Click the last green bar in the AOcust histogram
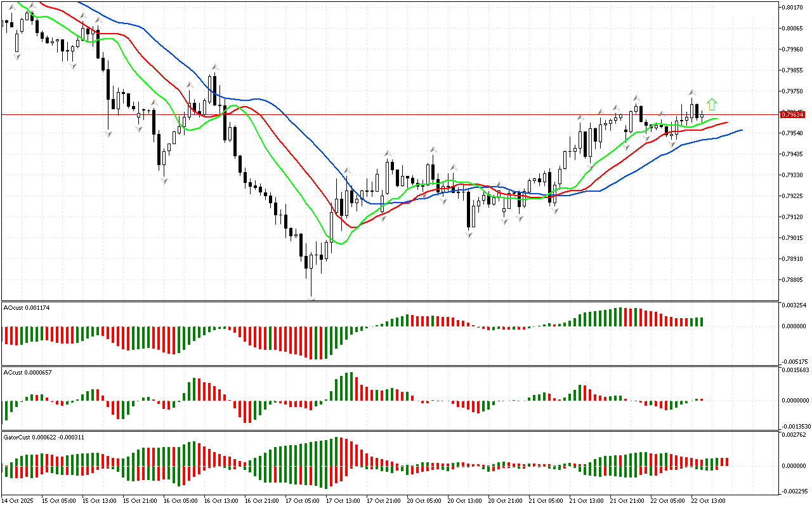The height and width of the screenshot is (508, 812). tap(702, 322)
